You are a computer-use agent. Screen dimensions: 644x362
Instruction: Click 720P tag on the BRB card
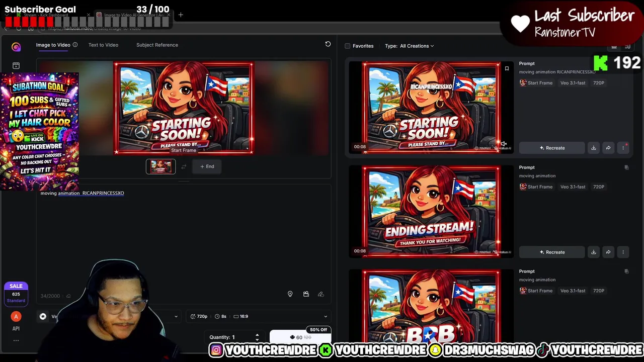[598, 291]
